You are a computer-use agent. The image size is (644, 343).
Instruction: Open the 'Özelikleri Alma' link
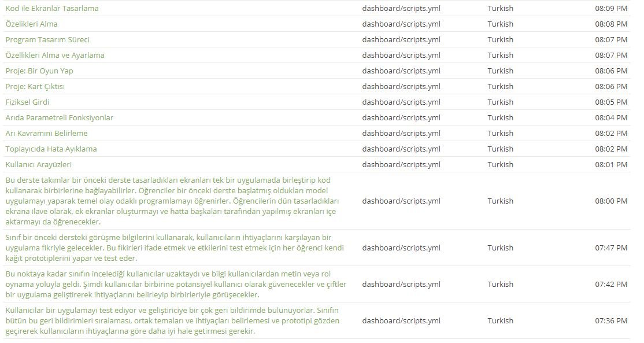pos(31,24)
